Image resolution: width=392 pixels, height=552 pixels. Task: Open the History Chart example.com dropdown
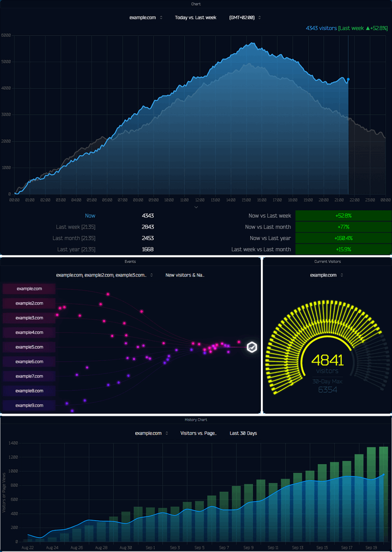pyautogui.click(x=151, y=433)
